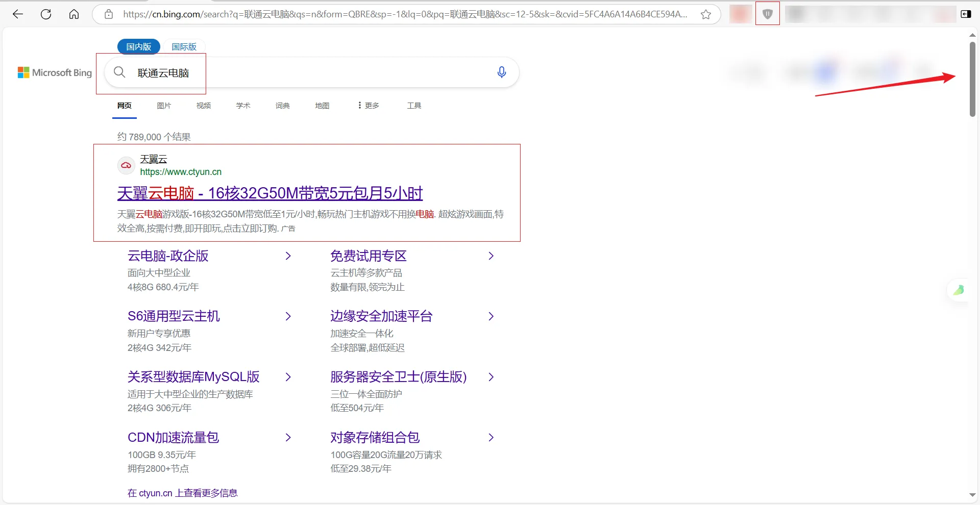This screenshot has width=980, height=505.
Task: Expand chevron beside 云电脑-政企版
Action: (x=288, y=256)
